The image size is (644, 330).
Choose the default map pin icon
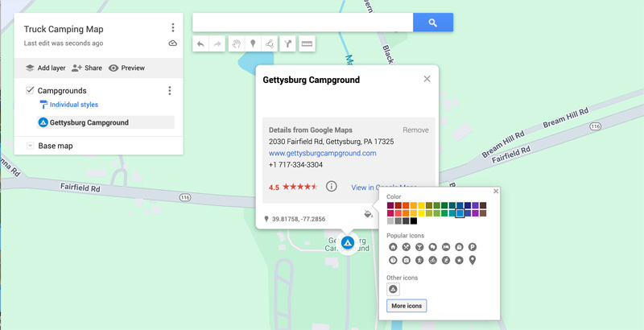click(x=473, y=260)
